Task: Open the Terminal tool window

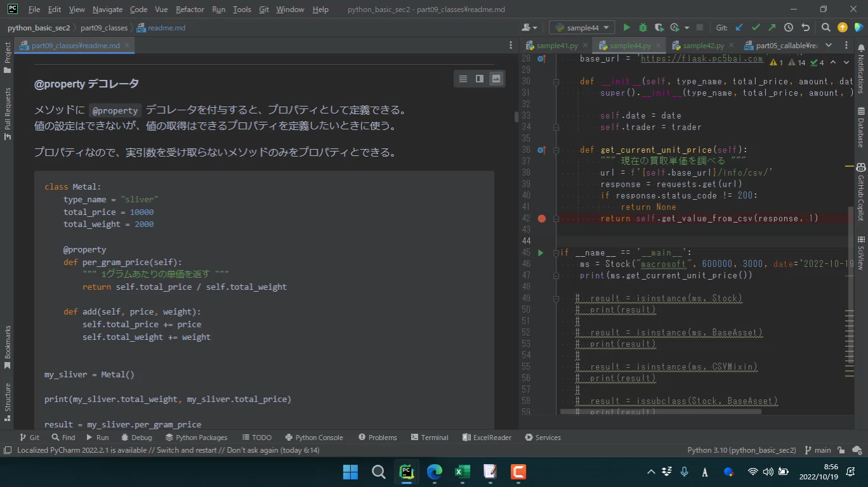Action: [430, 438]
